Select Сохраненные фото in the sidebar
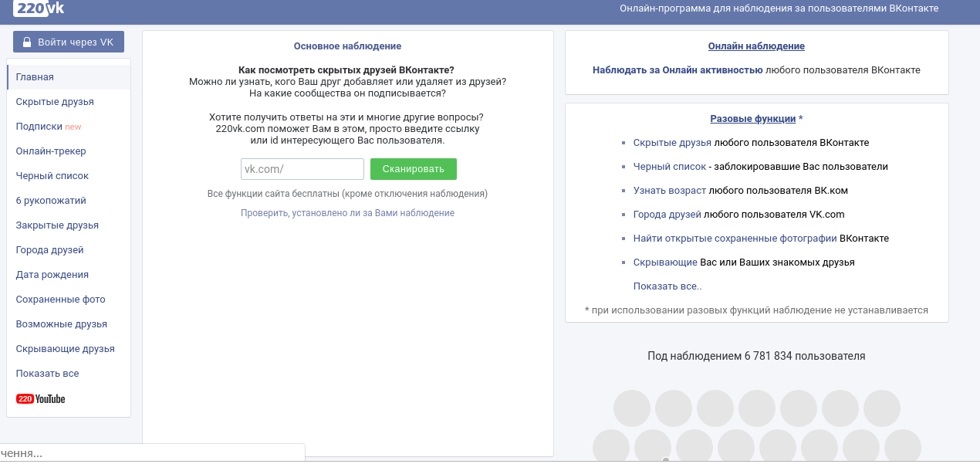The width and height of the screenshot is (980, 464). [x=69, y=300]
